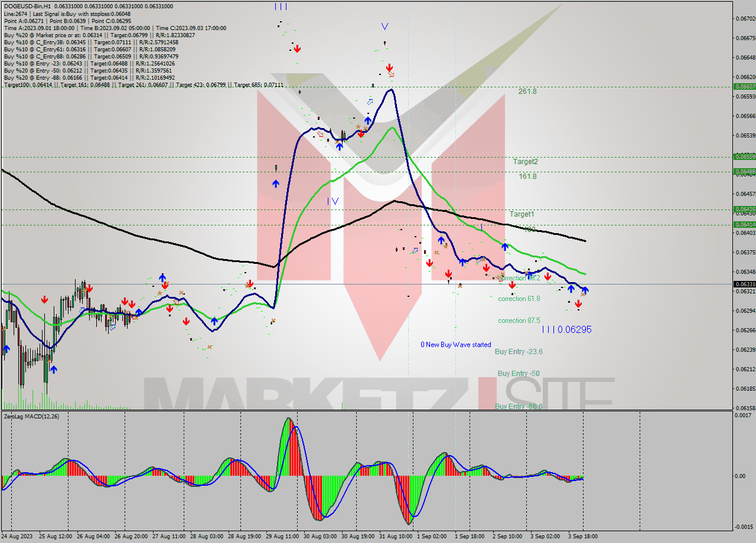Click the 0.06212 price axis label
Screen dimensions: 756x543
coord(745,369)
